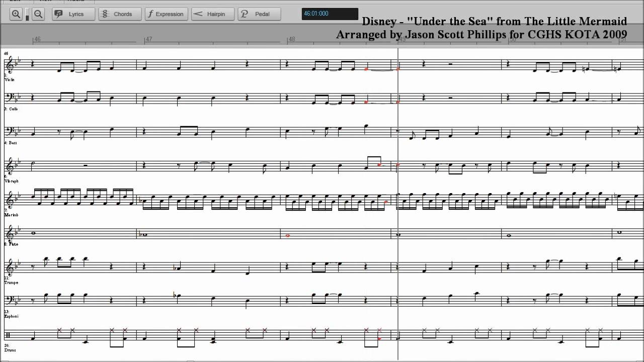Select the Cello track label

pos(10,109)
